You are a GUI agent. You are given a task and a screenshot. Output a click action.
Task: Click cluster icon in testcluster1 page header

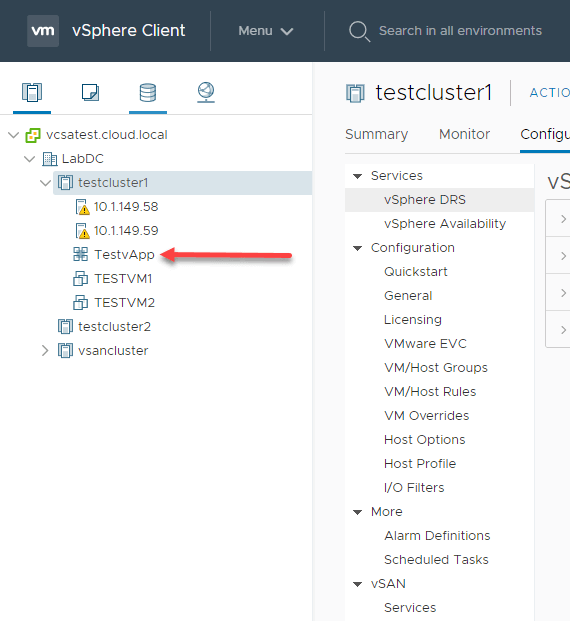tap(355, 93)
